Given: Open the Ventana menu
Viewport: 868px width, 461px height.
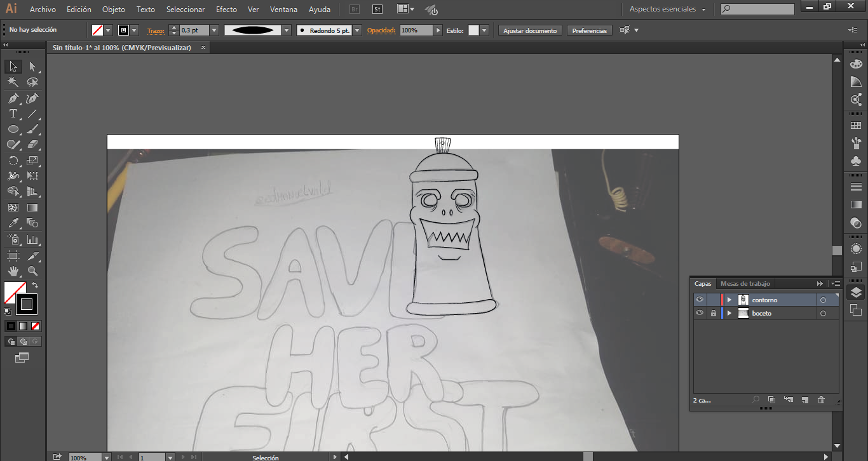Looking at the screenshot, I should tap(284, 10).
